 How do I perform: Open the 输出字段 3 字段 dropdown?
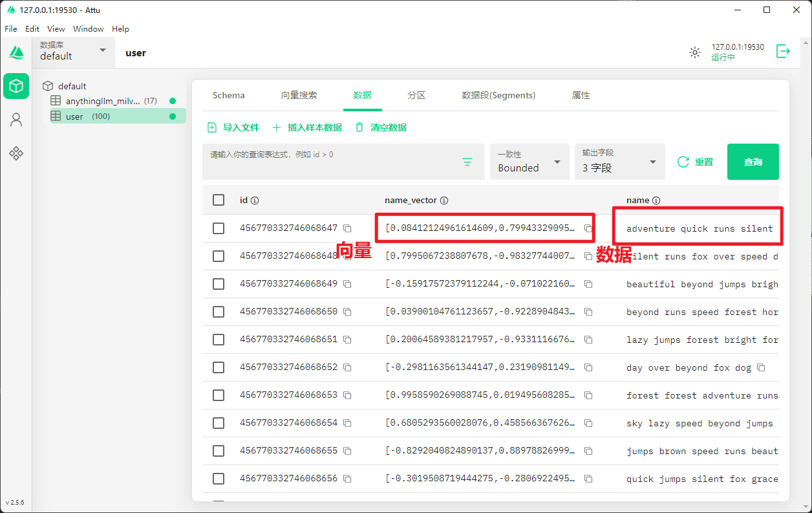click(619, 162)
